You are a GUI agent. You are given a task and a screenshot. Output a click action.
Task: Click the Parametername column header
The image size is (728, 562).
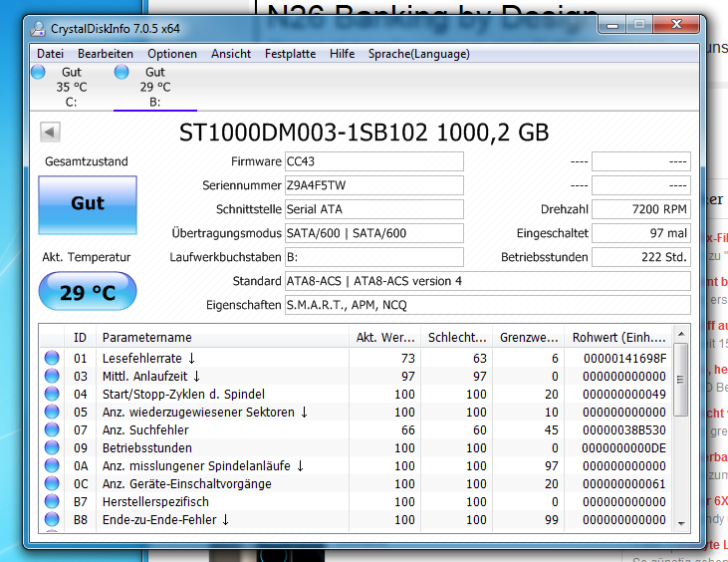(222, 337)
